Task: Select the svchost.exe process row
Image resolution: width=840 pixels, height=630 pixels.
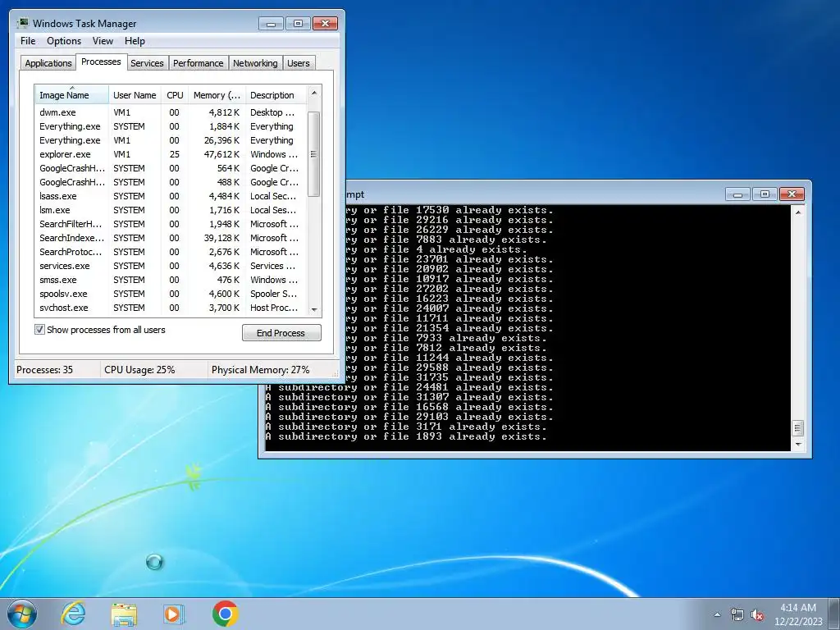Action: pos(171,308)
